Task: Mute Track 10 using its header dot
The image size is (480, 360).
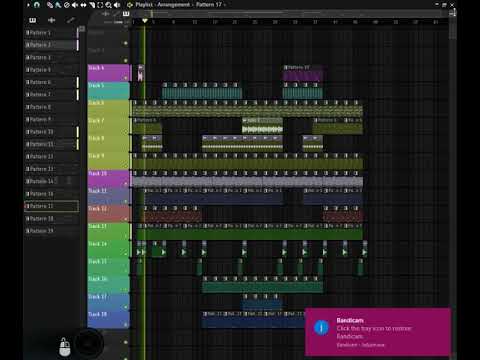Action: [x=126, y=184]
